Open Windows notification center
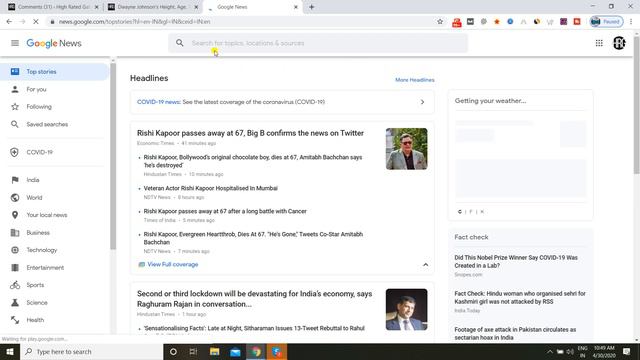 coord(627,351)
